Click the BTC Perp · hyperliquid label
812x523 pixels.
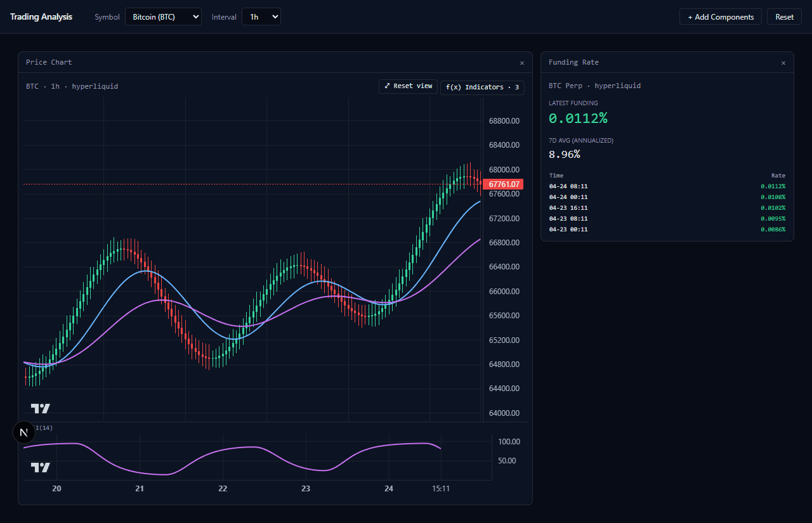tap(594, 86)
